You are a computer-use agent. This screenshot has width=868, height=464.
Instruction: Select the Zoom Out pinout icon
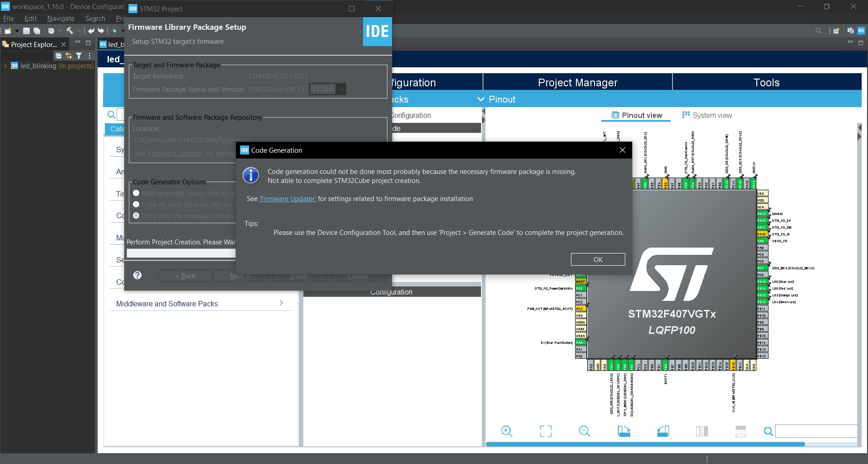click(585, 431)
